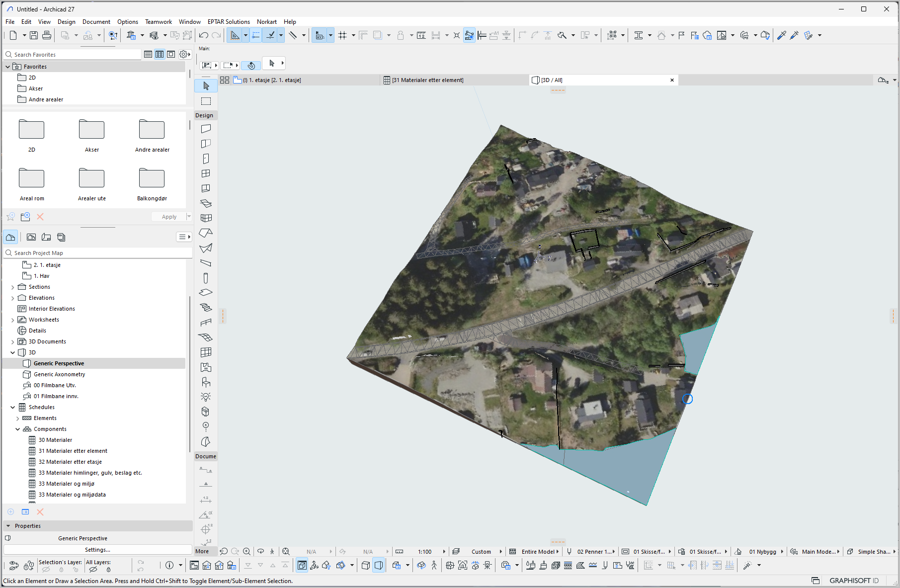Select the Stair tool in the toolbox

[x=206, y=308]
